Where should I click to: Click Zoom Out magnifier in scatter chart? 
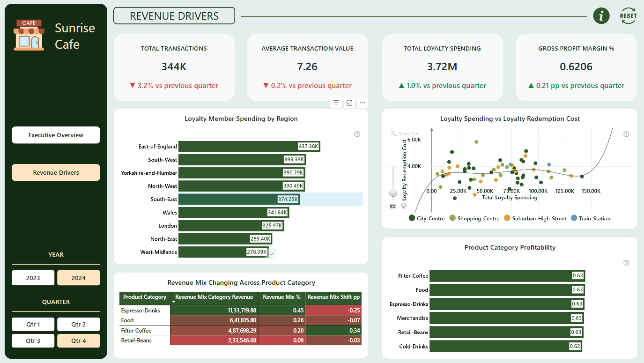pos(393,133)
